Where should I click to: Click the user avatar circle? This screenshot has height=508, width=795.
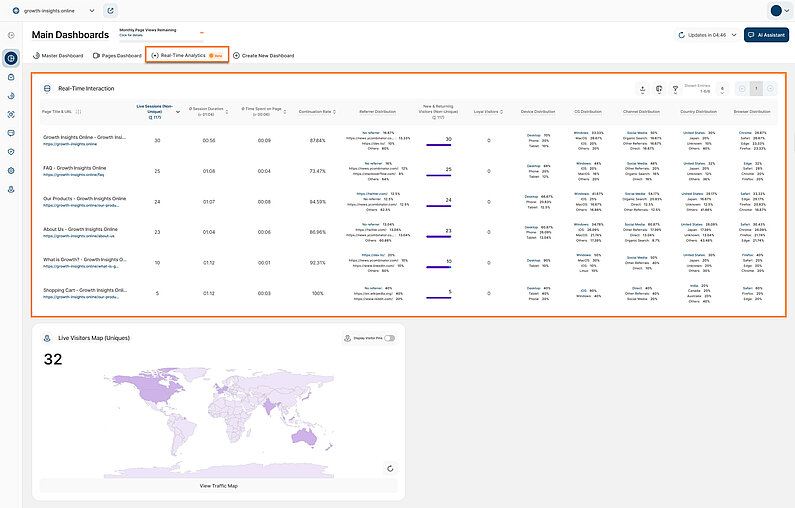776,10
